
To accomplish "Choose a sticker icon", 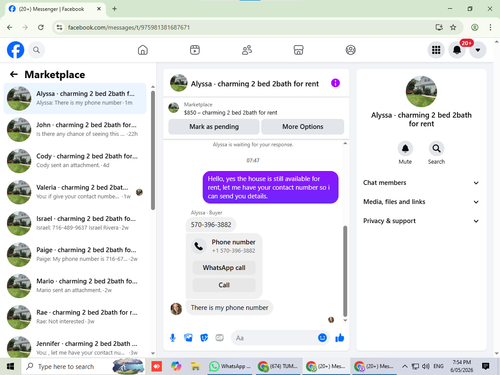I will pos(204,338).
